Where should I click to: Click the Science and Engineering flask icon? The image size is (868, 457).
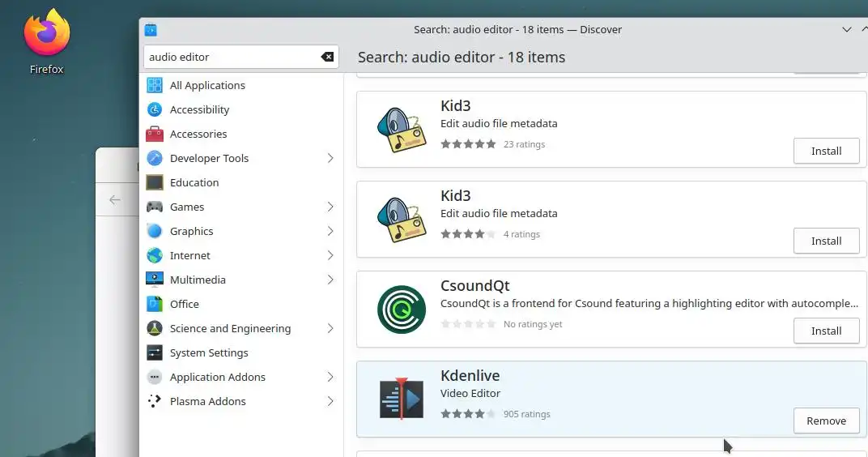coord(155,328)
